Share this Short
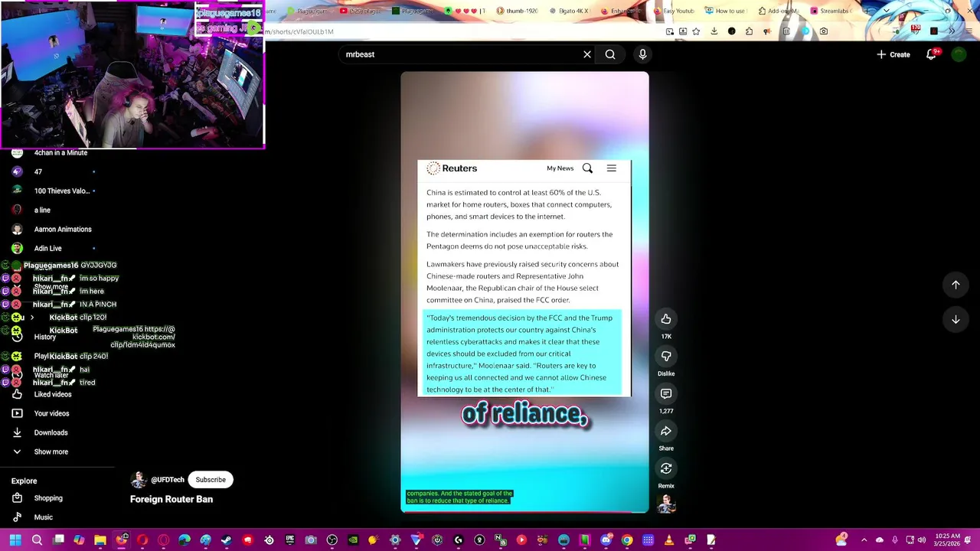The height and width of the screenshot is (551, 980). [666, 431]
